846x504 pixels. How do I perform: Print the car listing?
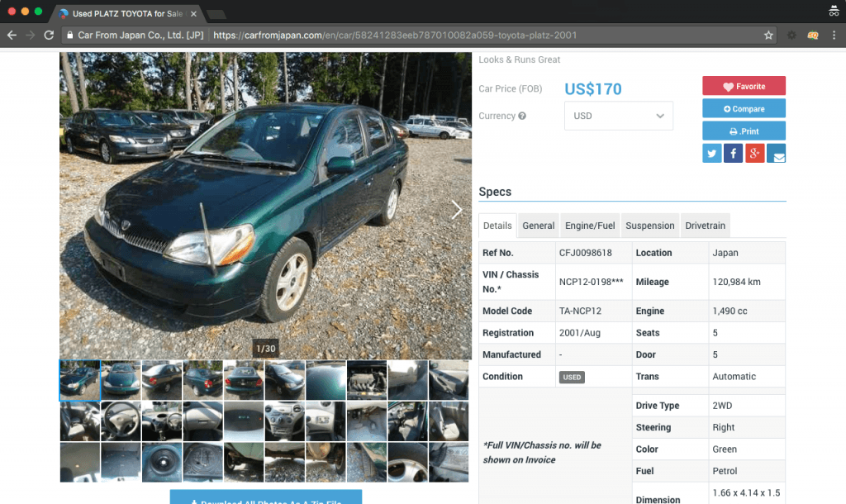pos(744,131)
